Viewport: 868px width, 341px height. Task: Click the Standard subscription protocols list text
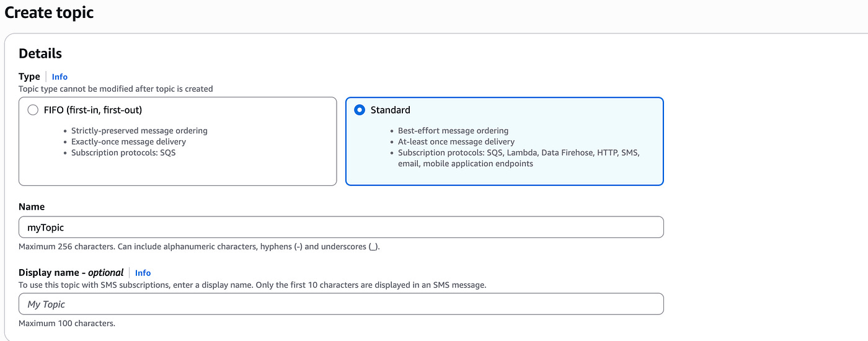point(518,153)
